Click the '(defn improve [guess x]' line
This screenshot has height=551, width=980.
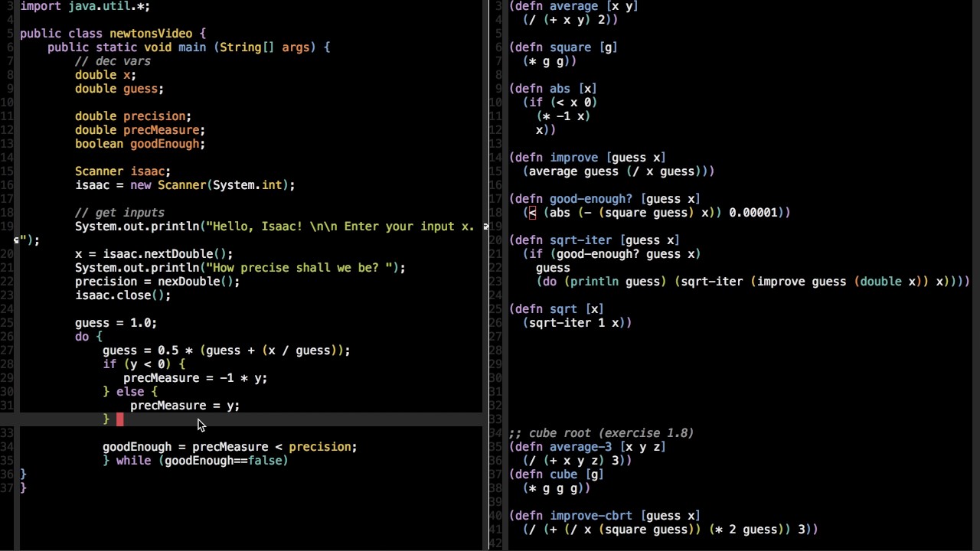tap(587, 158)
